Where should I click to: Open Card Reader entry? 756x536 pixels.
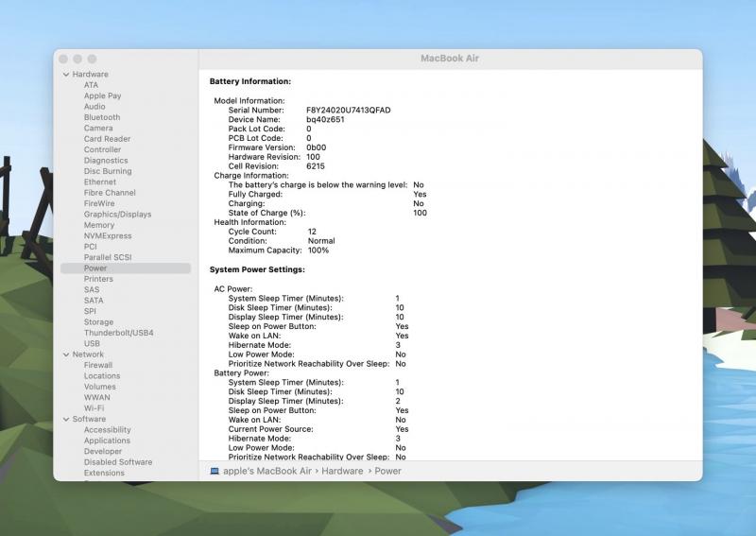[107, 139]
